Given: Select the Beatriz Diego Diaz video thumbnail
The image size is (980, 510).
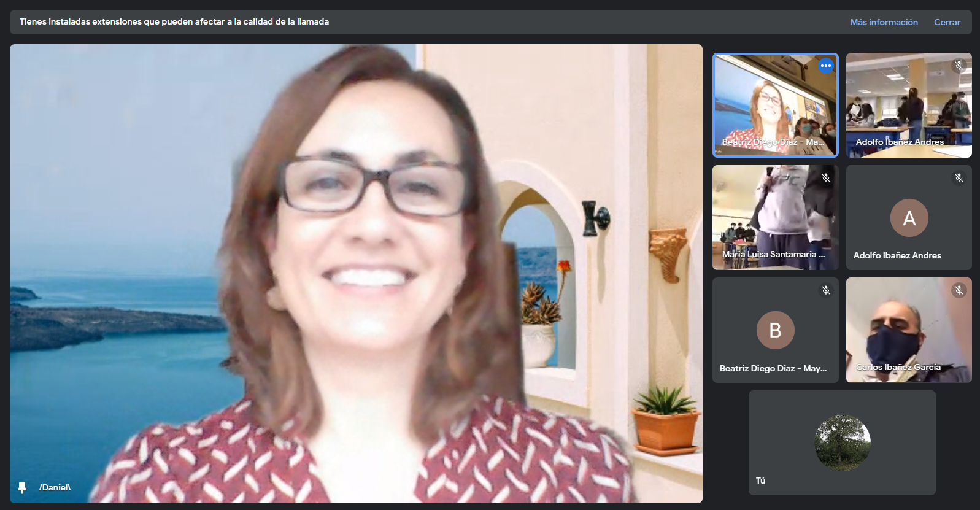Looking at the screenshot, I should 775,105.
